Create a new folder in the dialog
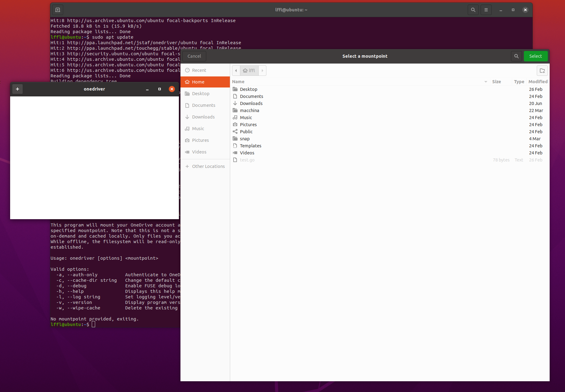Viewport: 565px width, 392px height. 542,70
